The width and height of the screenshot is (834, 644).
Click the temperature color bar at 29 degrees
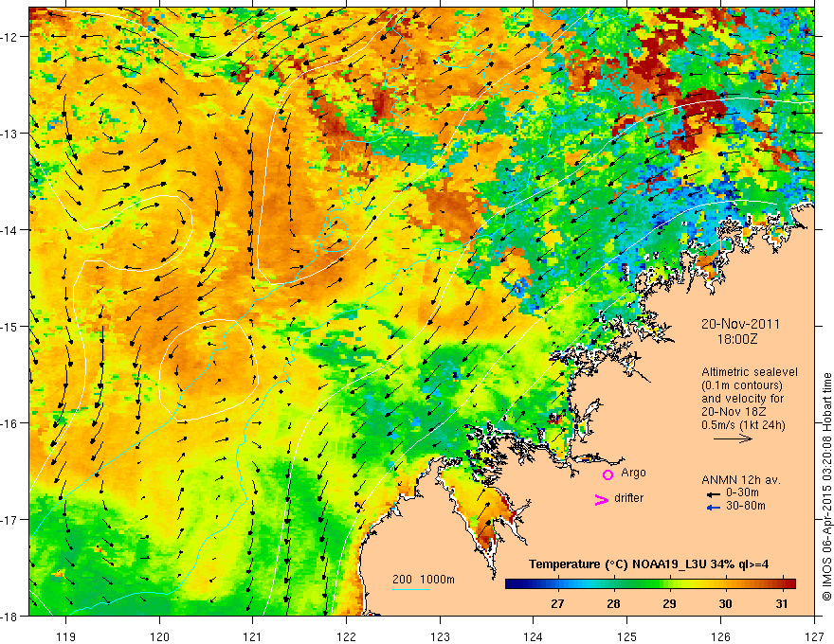point(670,584)
